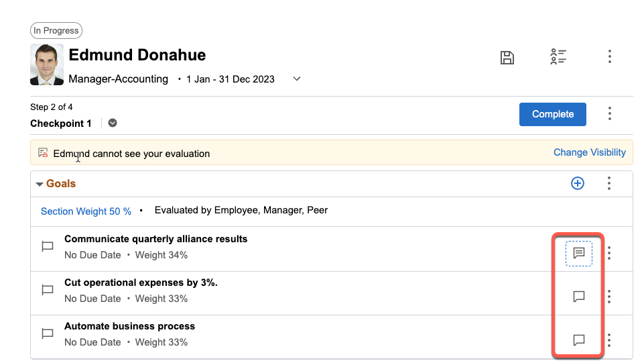This screenshot has height=363, width=644.
Task: Open the Goals section options menu
Action: pyautogui.click(x=609, y=183)
